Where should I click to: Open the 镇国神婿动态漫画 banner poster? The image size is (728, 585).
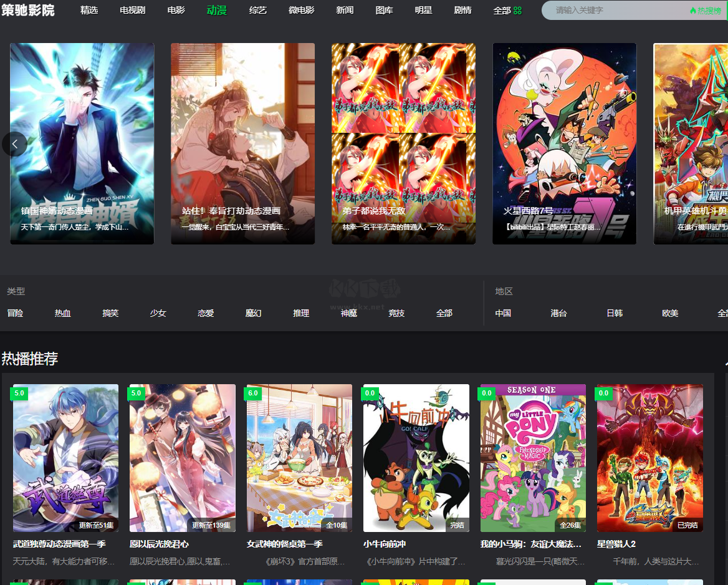point(82,143)
